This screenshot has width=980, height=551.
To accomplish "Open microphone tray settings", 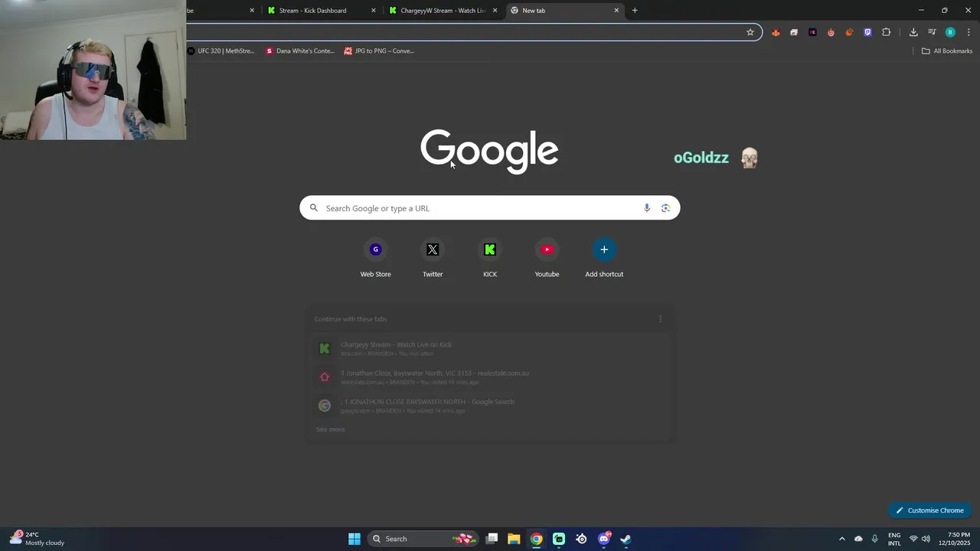I will point(875,539).
